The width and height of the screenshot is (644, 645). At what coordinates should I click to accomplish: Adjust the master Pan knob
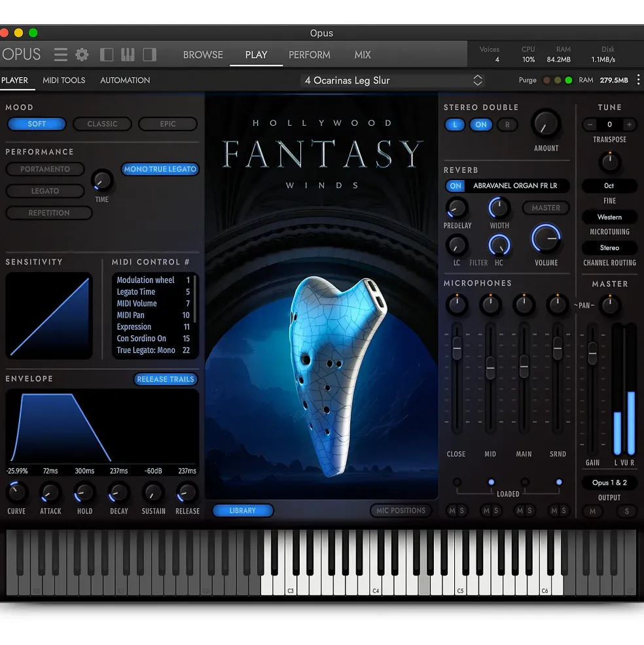pyautogui.click(x=610, y=304)
